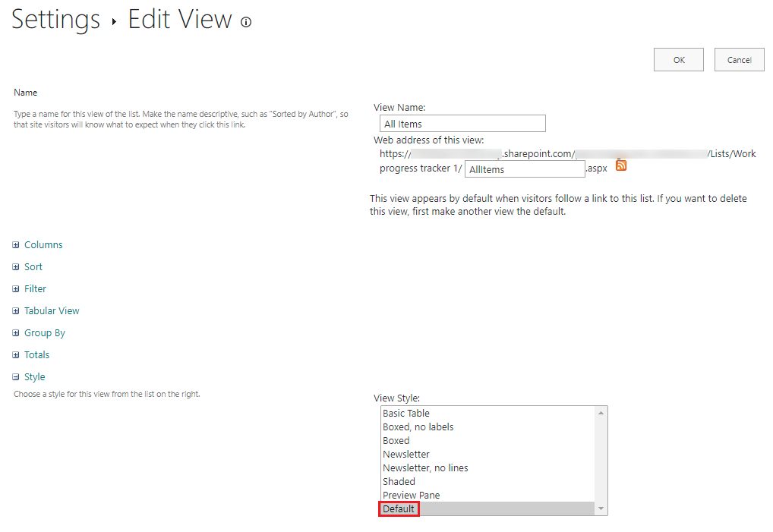This screenshot has width=773, height=532.
Task: Select the Preview Pane view style
Action: coord(411,495)
